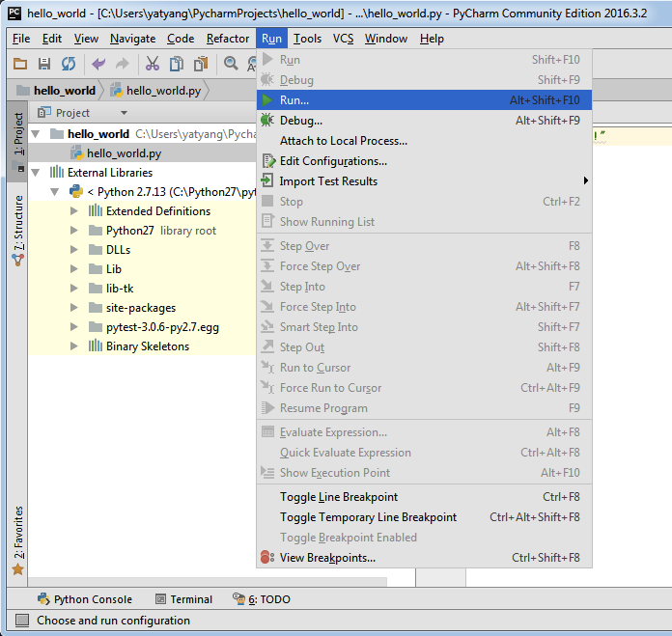
Task: Expand the Binary Skeletons node
Action: coord(73,346)
